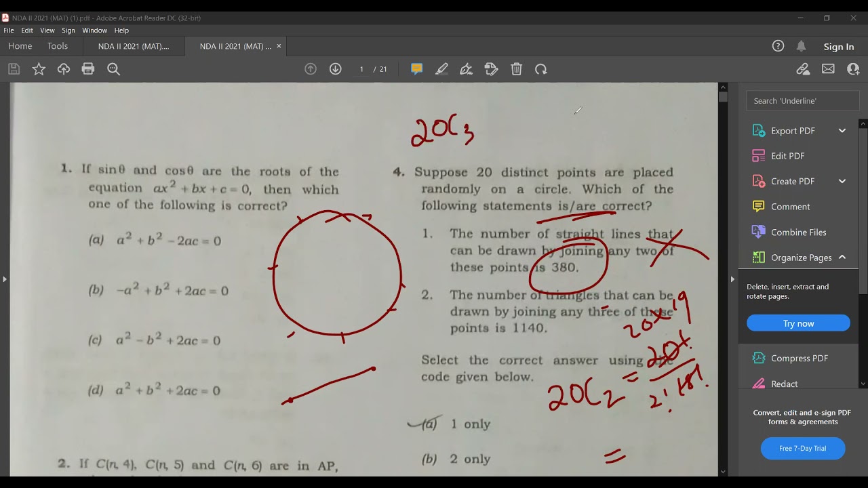Viewport: 868px width, 488px height.
Task: Expand the Create PDF options chevron
Action: (842, 181)
